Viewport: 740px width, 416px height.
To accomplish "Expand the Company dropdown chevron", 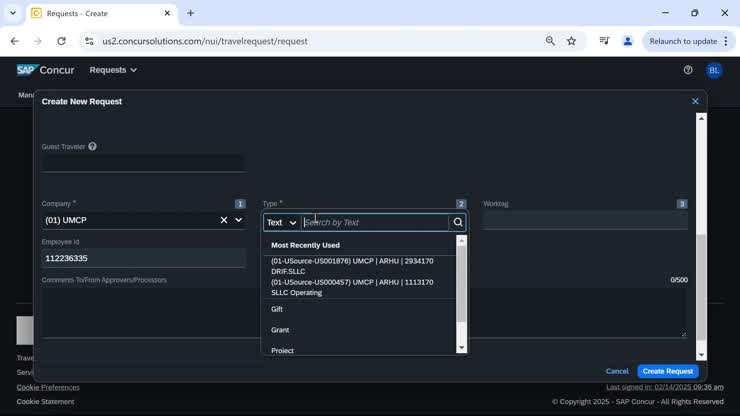I will coord(238,220).
